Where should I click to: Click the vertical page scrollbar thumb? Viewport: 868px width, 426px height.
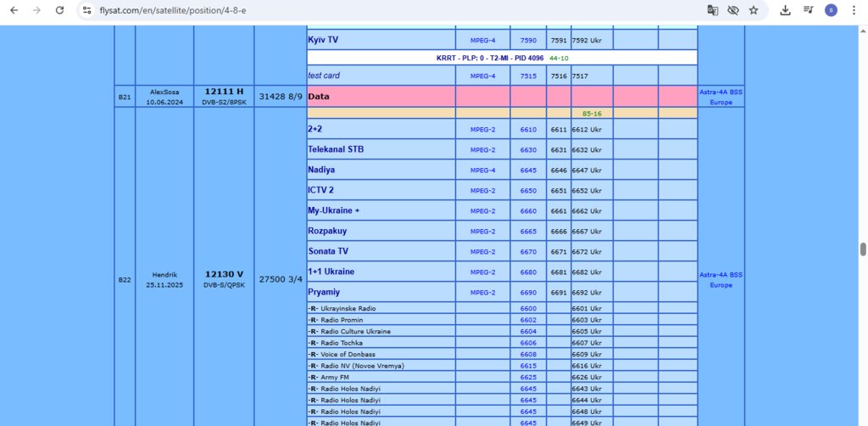(862, 249)
